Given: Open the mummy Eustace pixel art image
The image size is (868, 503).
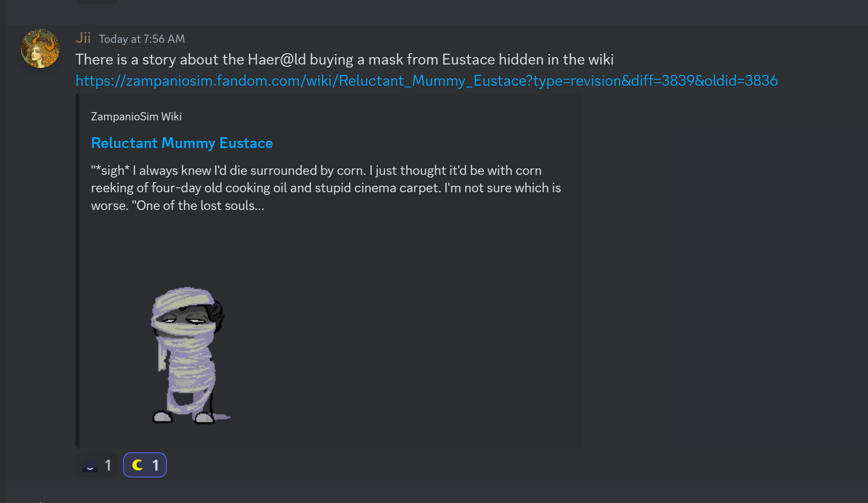Looking at the screenshot, I should [x=191, y=355].
